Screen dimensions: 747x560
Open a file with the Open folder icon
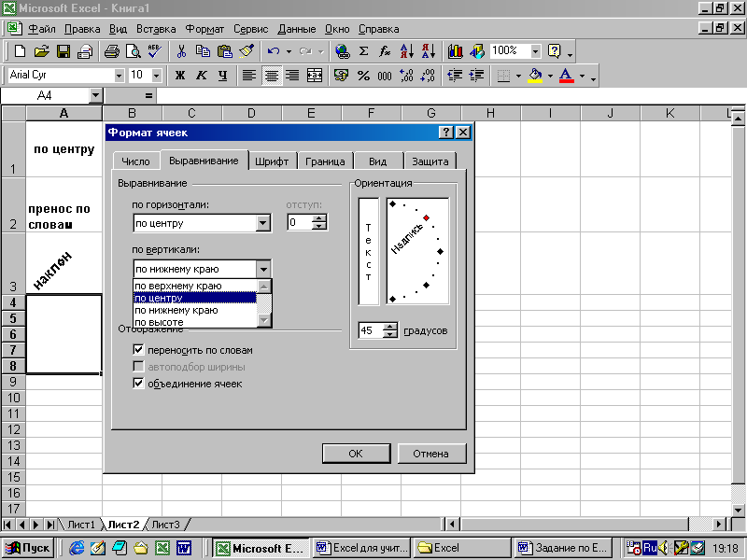(x=42, y=51)
